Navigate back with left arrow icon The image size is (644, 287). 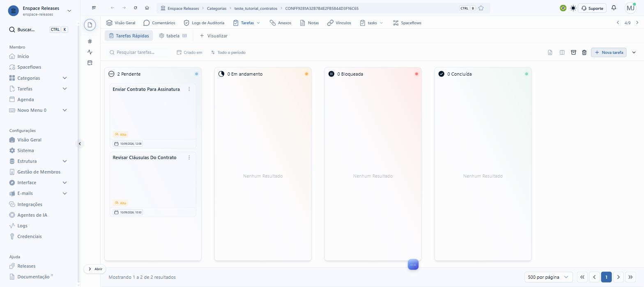tap(113, 8)
